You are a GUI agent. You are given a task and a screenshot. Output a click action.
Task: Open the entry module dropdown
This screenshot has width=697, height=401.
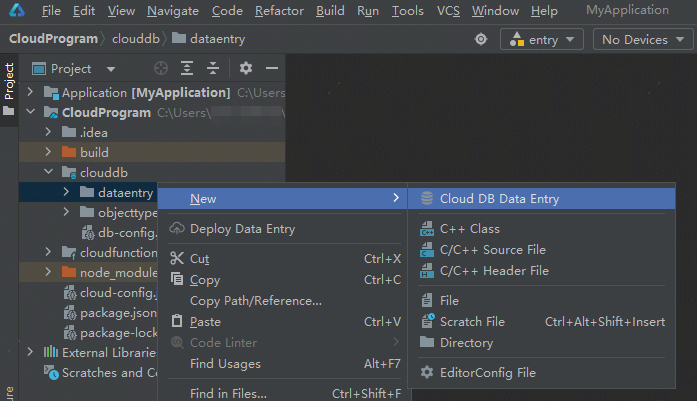(x=543, y=40)
